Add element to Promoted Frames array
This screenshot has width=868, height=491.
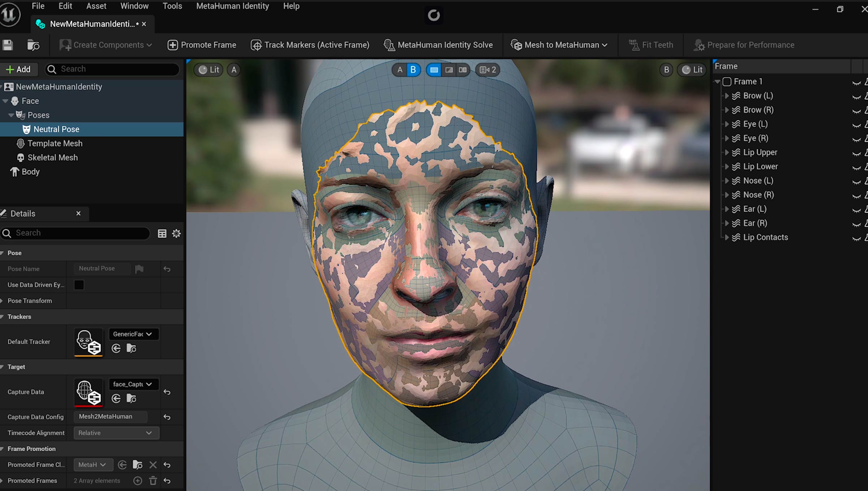point(138,481)
